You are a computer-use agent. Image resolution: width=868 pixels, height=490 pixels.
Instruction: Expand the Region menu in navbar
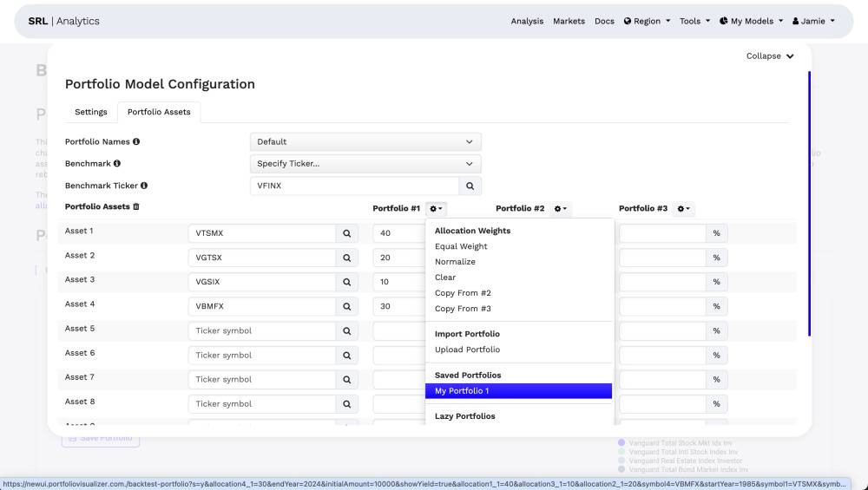pyautogui.click(x=647, y=21)
